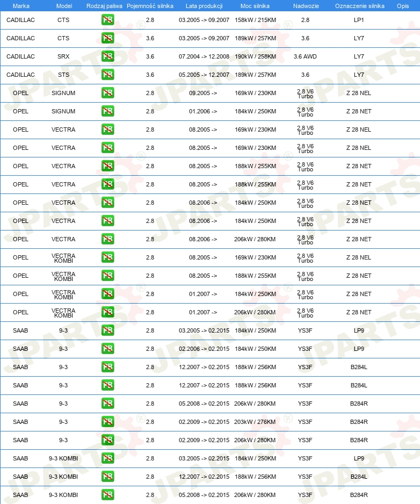This screenshot has height=504, width=420.
Task: Click 169kW / 230KM in SIGNUM row
Action: (255, 93)
